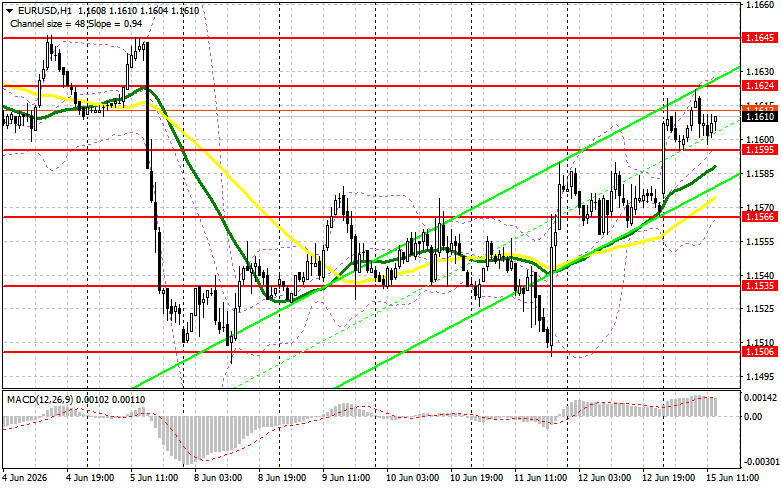
Task: Select the EURUSD,H1 symbol title text
Action: (x=45, y=11)
